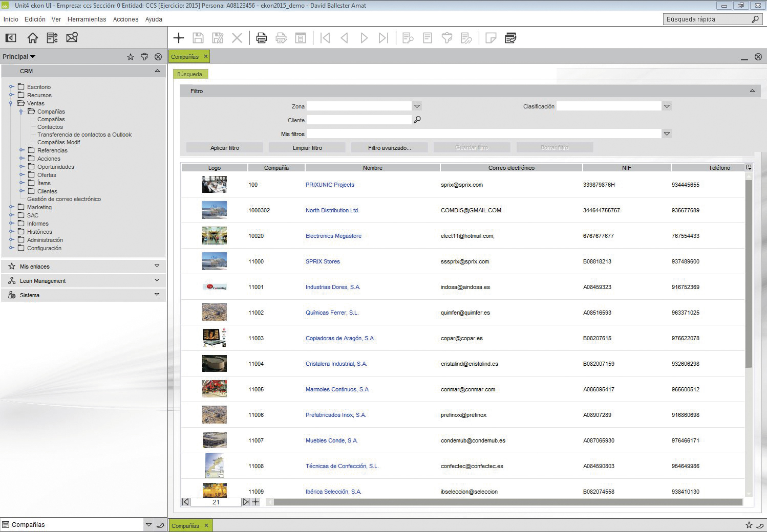Viewport: 767px width, 532px height.
Task: Add a new record with plus icon
Action: tap(179, 38)
